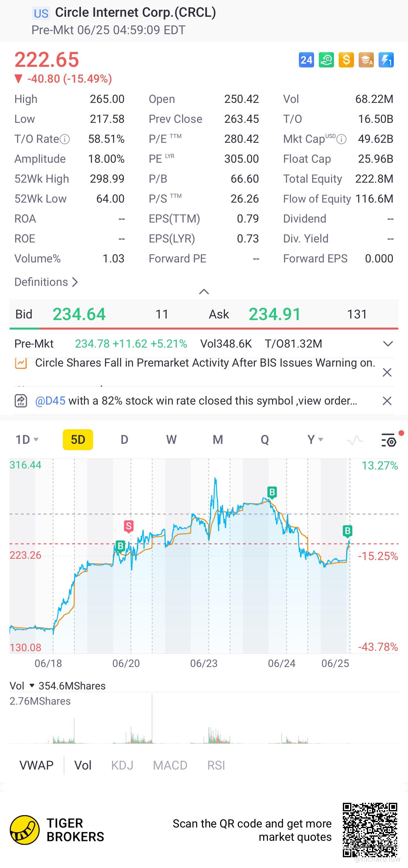Image resolution: width=408 pixels, height=868 pixels.
Task: Tap the info icon beside T/O Rate
Action: click(x=65, y=139)
